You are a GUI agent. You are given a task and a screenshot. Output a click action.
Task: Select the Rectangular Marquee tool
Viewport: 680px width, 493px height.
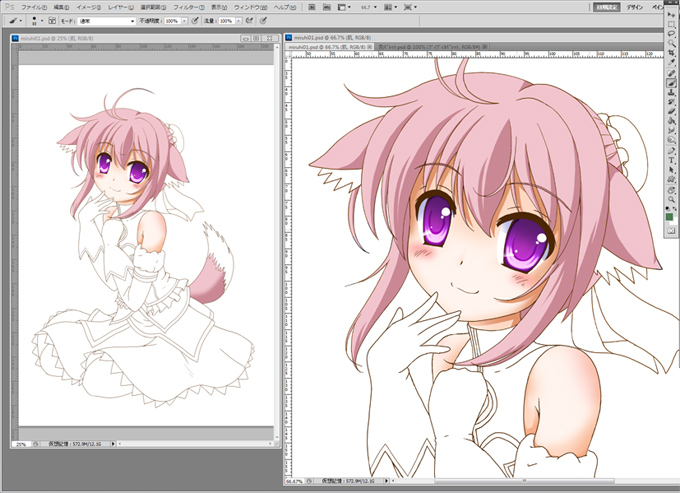click(x=672, y=24)
